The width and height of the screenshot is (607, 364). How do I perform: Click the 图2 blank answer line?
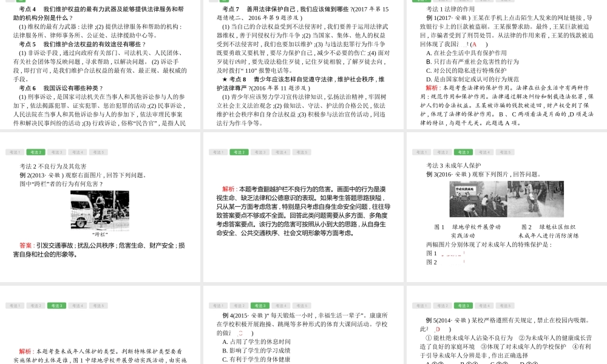(x=453, y=262)
